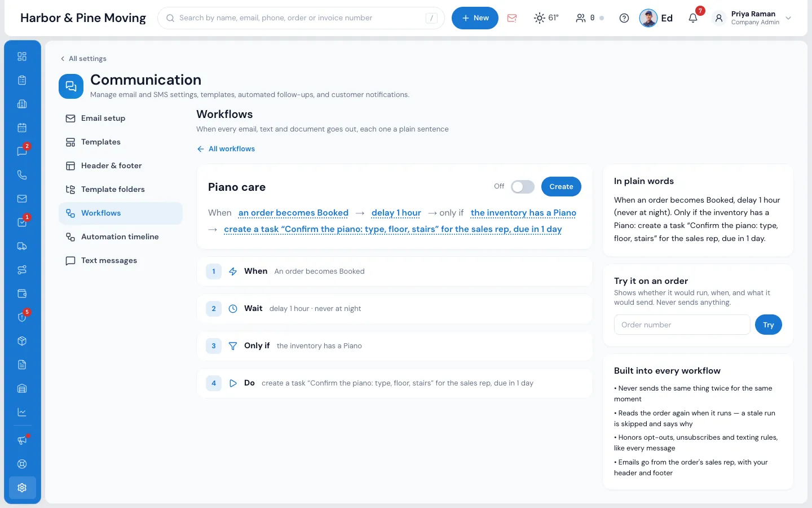Edit "the inventory has a Piano" condition
The image size is (812, 508).
click(x=523, y=213)
